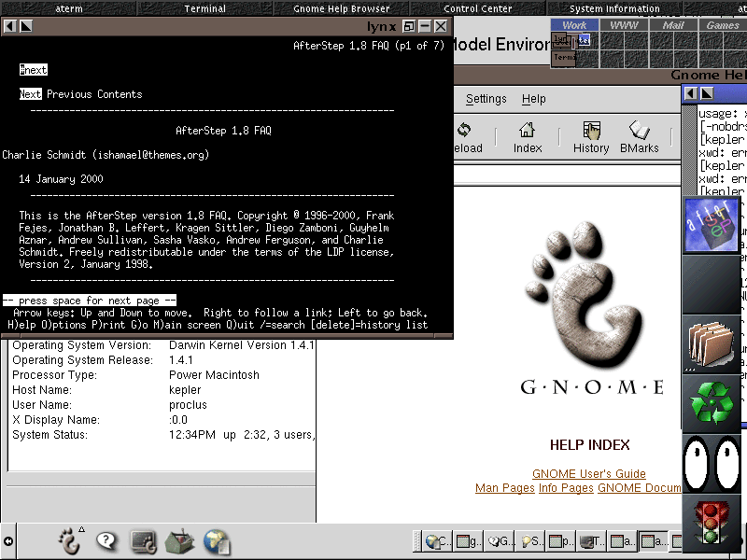Click the 'Previous' link in lynx
This screenshot has height=560, width=747.
tap(69, 94)
